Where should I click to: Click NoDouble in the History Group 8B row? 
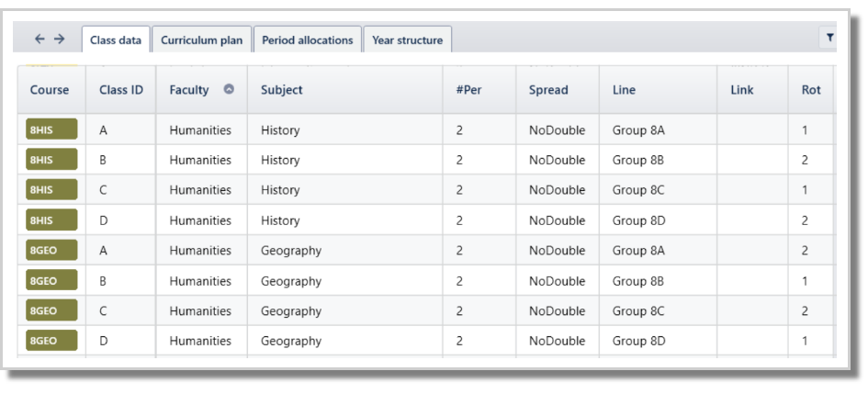click(x=557, y=161)
